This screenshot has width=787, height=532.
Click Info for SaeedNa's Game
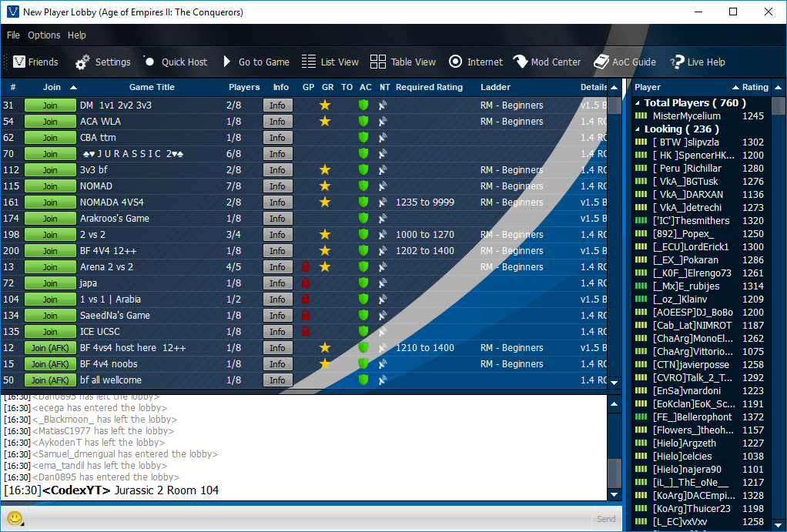click(277, 315)
